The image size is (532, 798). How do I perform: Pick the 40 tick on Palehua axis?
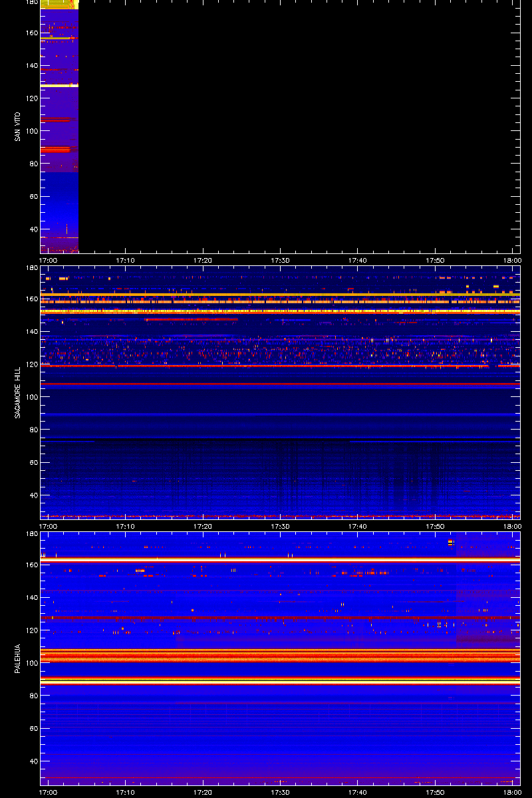(x=33, y=761)
